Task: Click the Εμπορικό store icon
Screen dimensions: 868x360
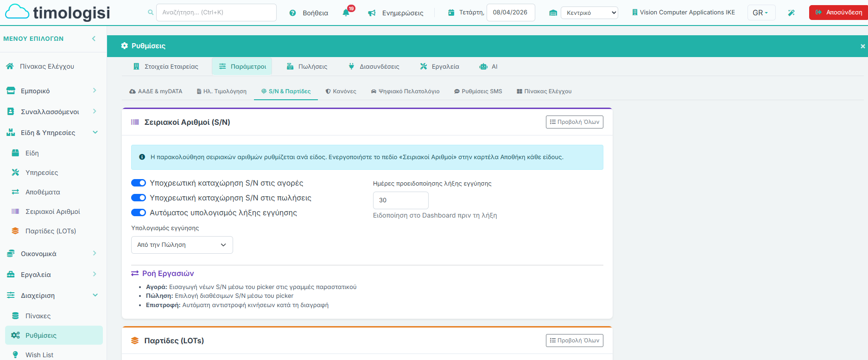Action: (11, 91)
